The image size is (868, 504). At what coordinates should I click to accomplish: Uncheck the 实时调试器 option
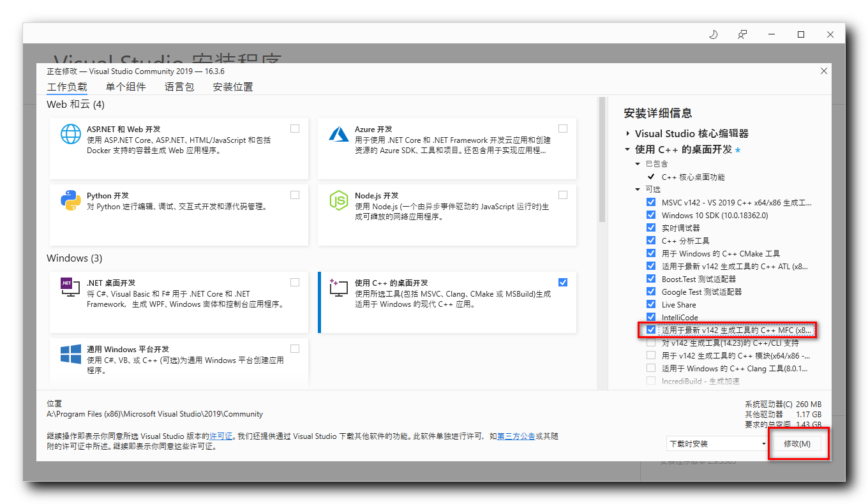pos(651,228)
